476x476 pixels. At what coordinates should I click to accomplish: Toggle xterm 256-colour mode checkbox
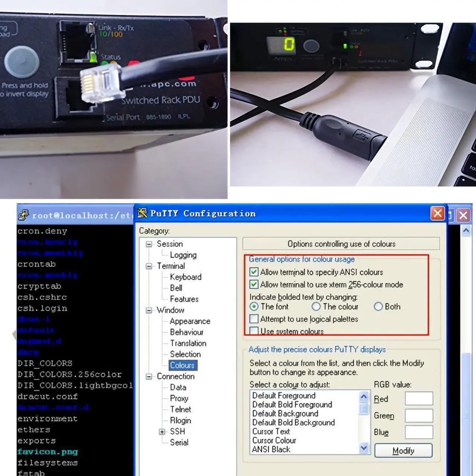(x=254, y=284)
